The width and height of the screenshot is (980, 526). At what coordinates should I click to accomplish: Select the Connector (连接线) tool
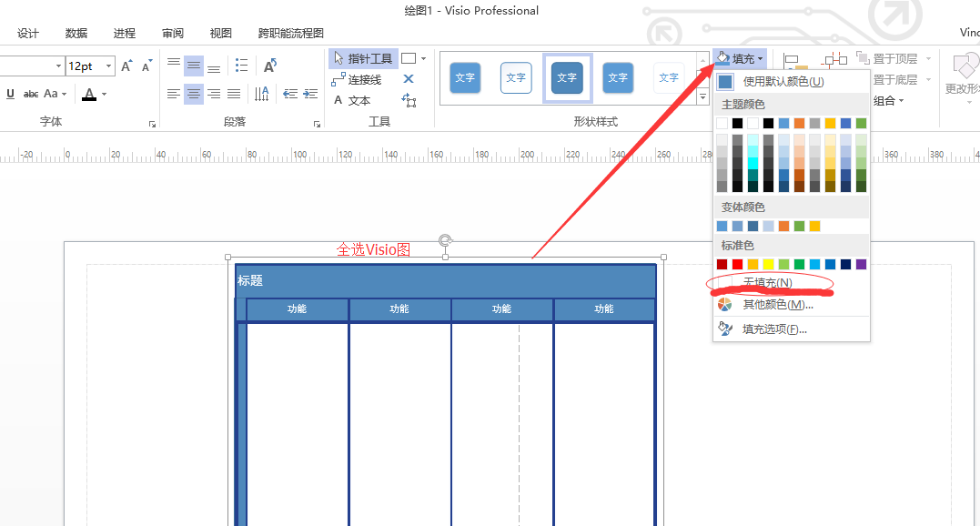357,79
